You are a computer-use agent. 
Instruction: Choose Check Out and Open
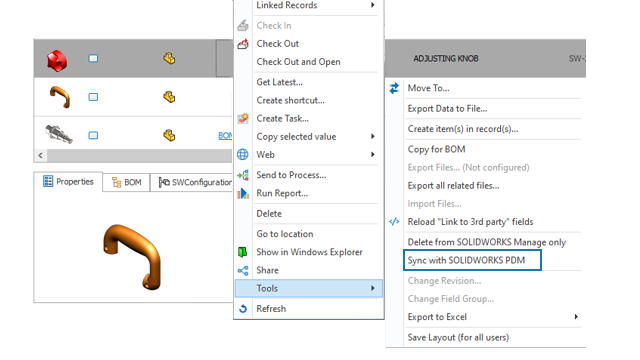pos(298,62)
